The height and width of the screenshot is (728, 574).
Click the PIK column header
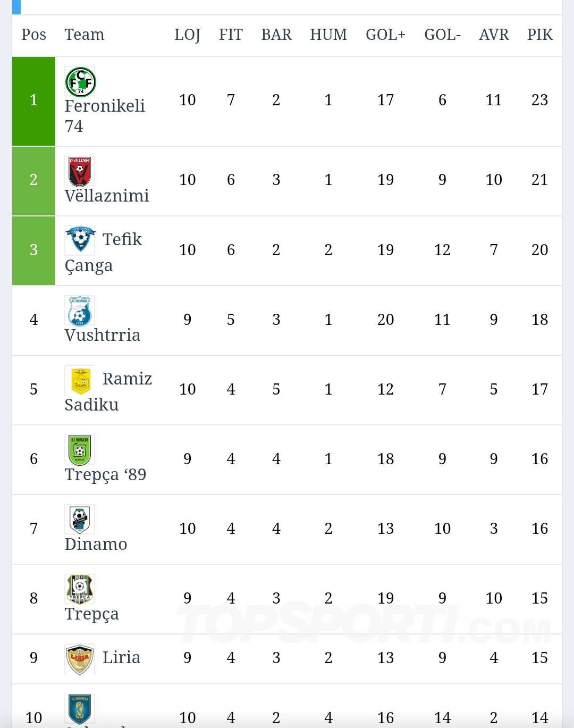click(539, 35)
